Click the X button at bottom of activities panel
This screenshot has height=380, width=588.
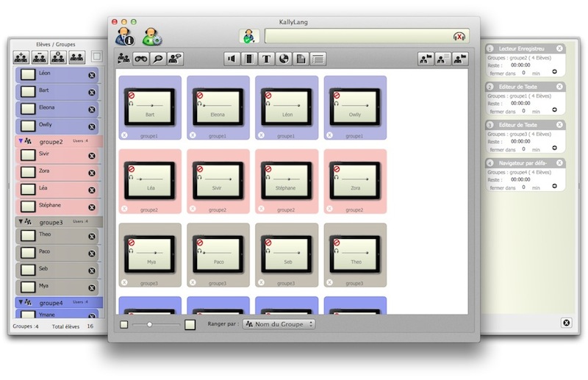pos(566,323)
